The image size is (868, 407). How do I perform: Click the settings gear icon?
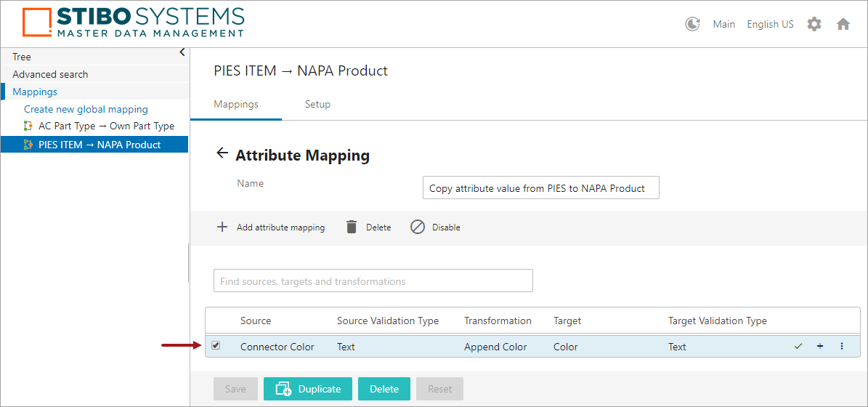tap(814, 24)
